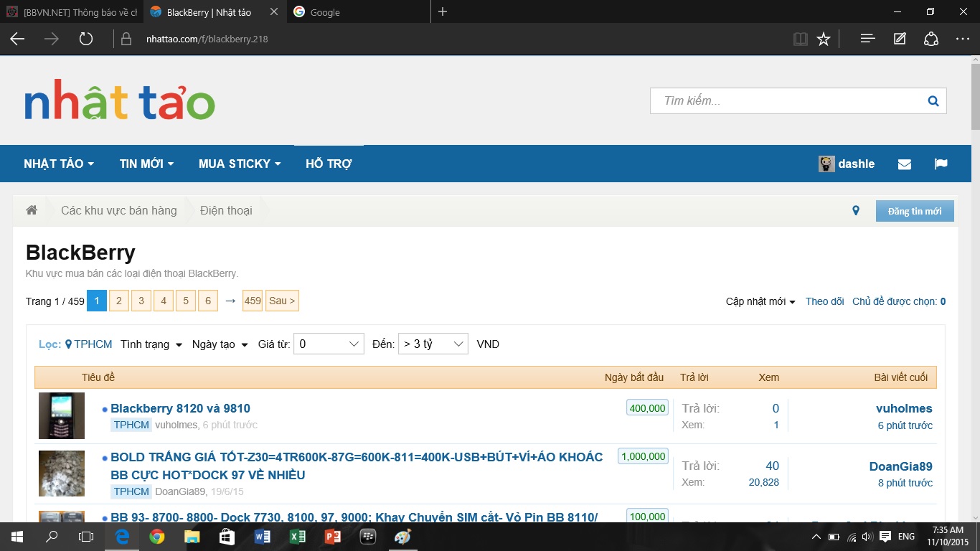Open Điện thoại breadcrumb

click(226, 210)
